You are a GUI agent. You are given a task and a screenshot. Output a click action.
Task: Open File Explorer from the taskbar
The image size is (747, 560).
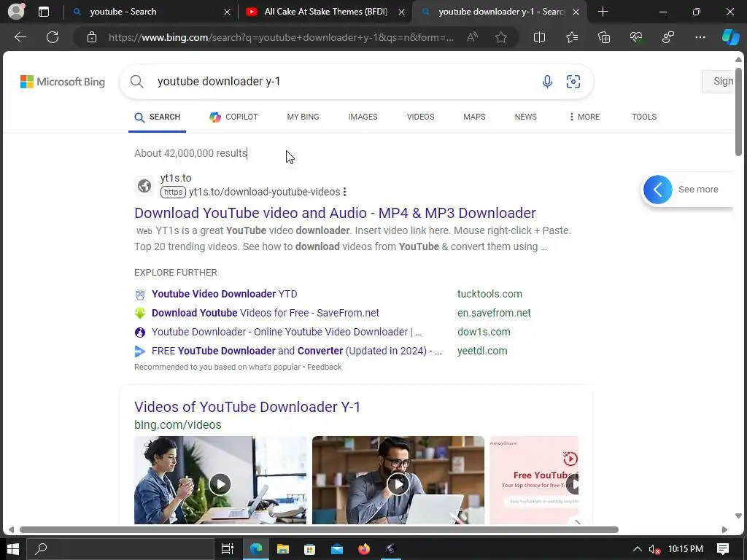click(x=283, y=549)
